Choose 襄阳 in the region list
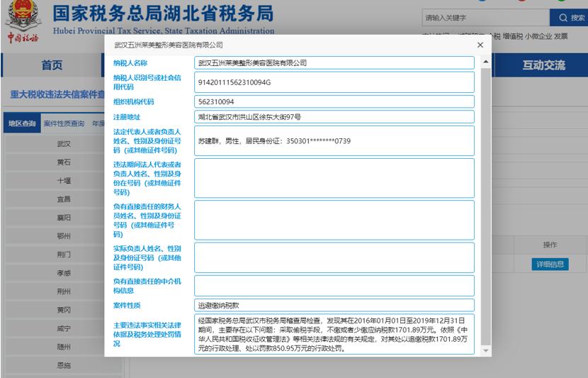The height and width of the screenshot is (378, 588). (64, 218)
